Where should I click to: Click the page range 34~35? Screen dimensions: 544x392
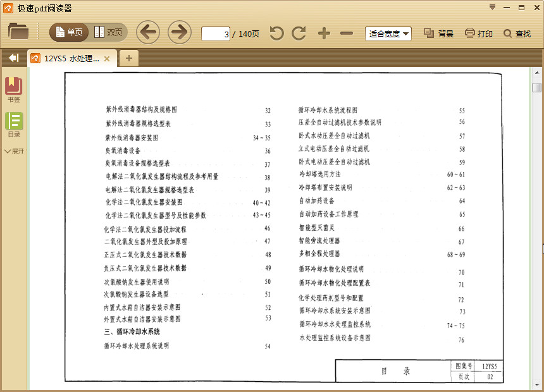[x=261, y=138]
